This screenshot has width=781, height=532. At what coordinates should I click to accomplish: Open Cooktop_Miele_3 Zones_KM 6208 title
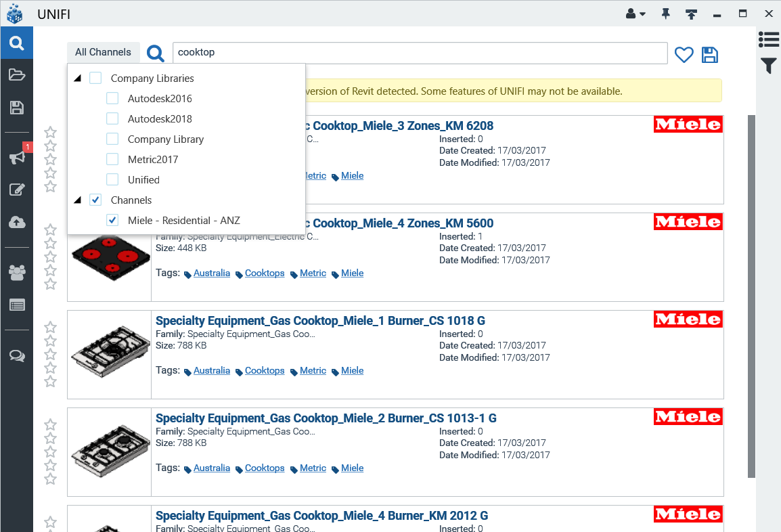coord(399,125)
